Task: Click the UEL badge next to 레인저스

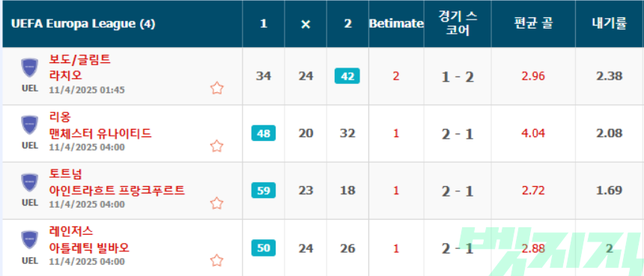Action: point(29,240)
